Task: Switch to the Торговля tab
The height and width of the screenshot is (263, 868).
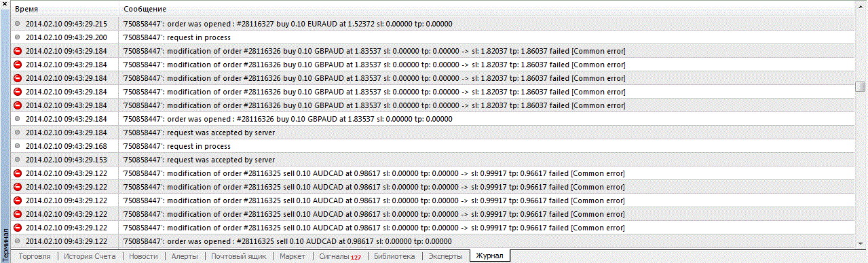Action: (35, 256)
